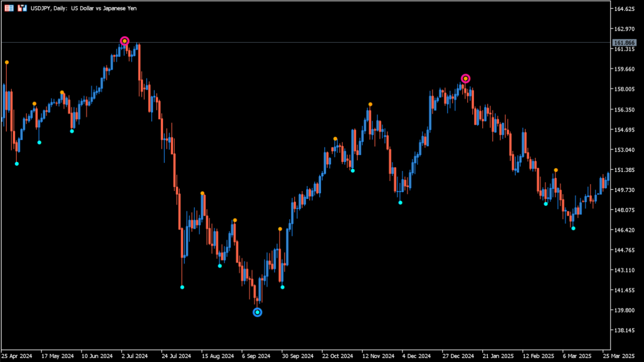The height and width of the screenshot is (362, 644).
Task: Click the 2 Jul 2024 date label
Action: pyautogui.click(x=134, y=356)
